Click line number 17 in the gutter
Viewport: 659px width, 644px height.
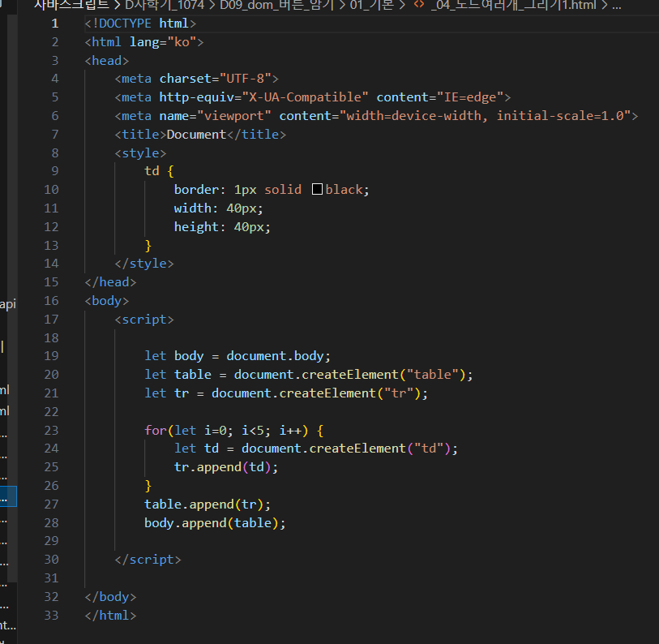[x=51, y=320]
